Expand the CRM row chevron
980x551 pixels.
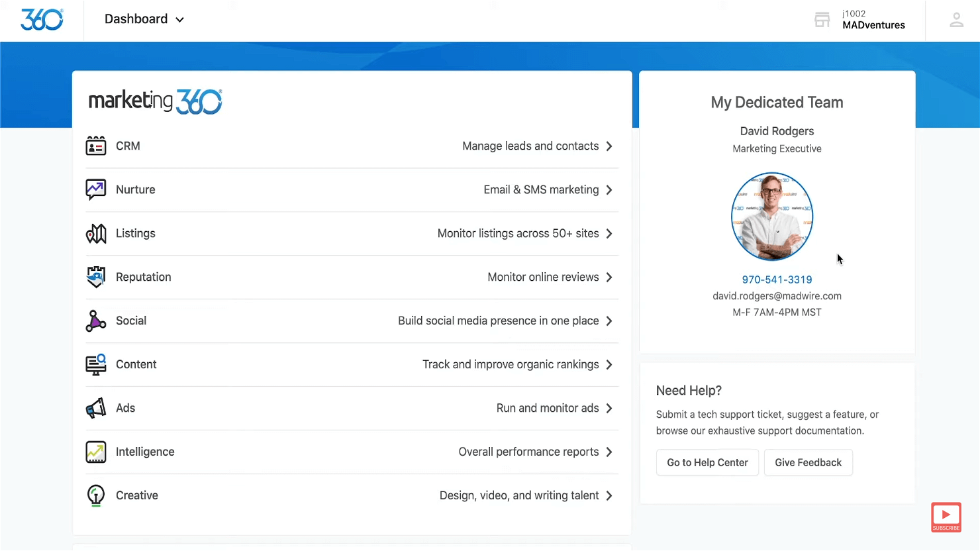pyautogui.click(x=609, y=146)
